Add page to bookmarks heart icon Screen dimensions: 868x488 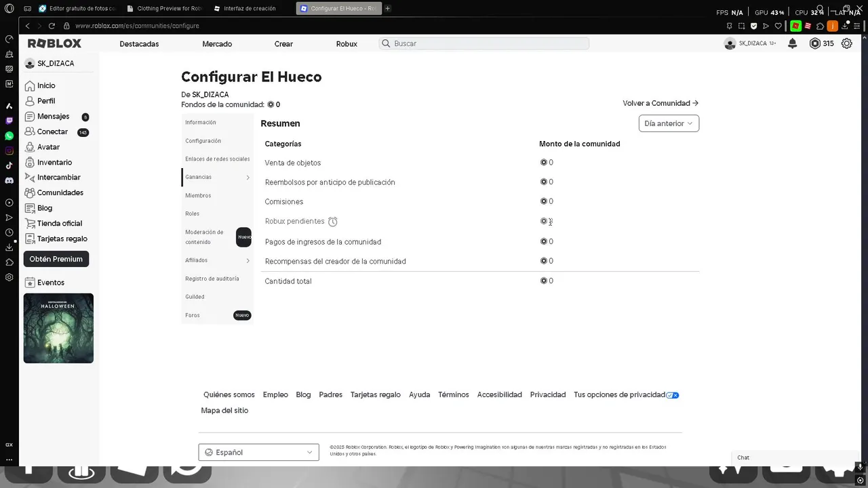click(x=778, y=26)
